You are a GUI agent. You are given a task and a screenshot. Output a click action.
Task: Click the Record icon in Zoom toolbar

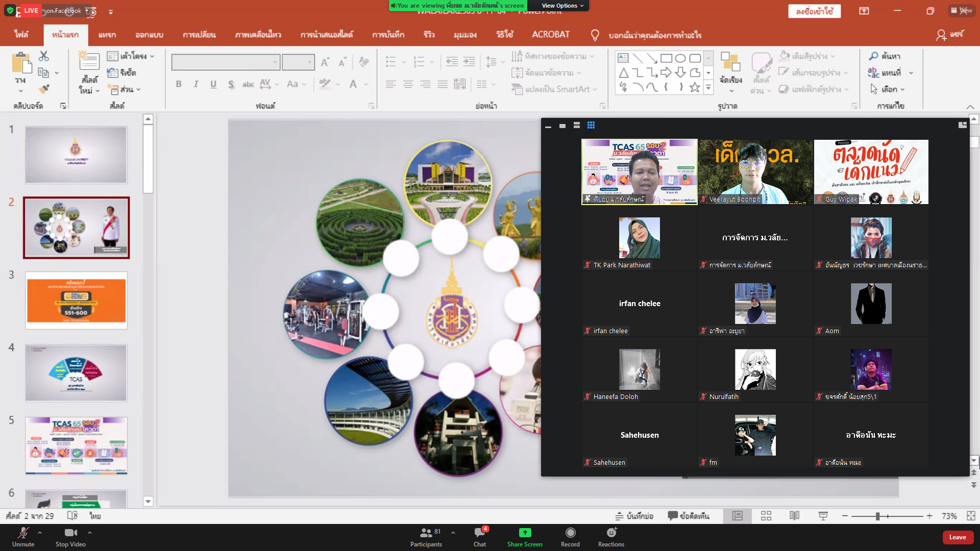pos(570,533)
